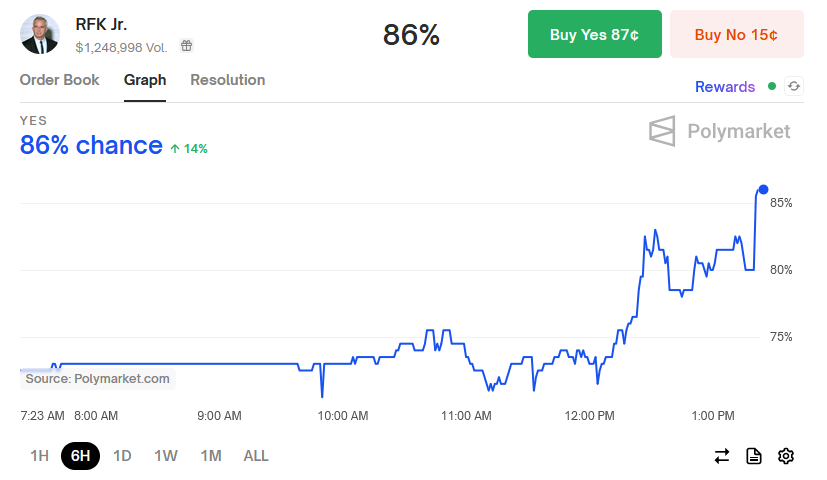This screenshot has width=827, height=480.
Task: Click the RFK Jr. market title
Action: pos(101,24)
